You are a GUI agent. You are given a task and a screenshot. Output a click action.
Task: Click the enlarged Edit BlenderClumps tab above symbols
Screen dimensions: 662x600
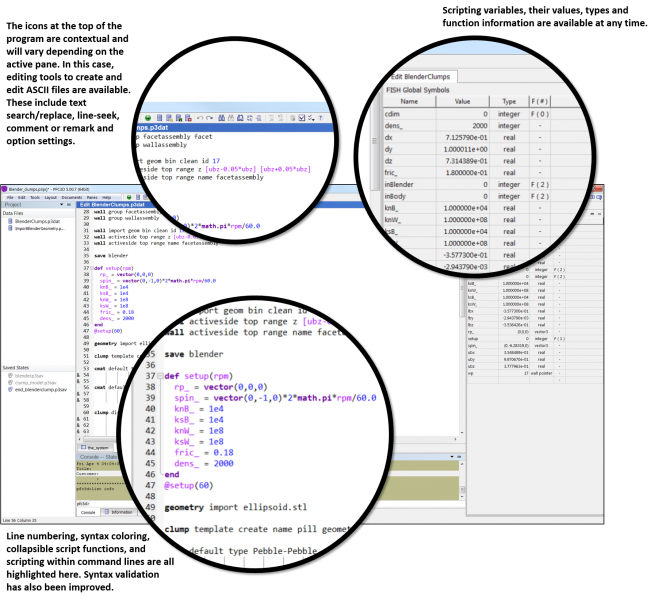(421, 77)
